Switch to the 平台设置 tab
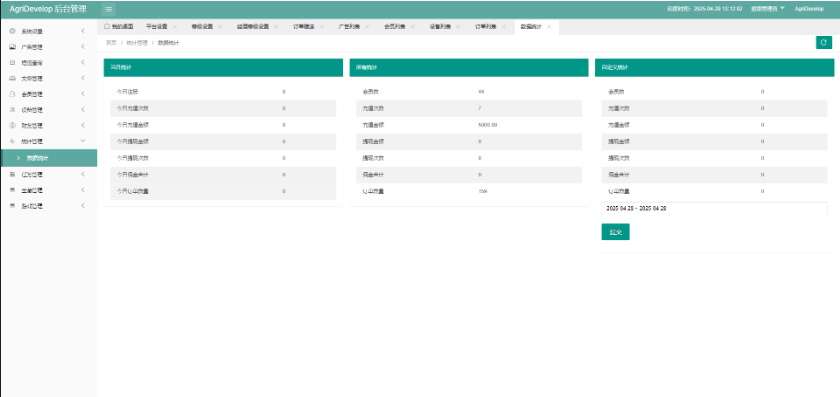Screen dimensions: 840x397 pos(156,26)
